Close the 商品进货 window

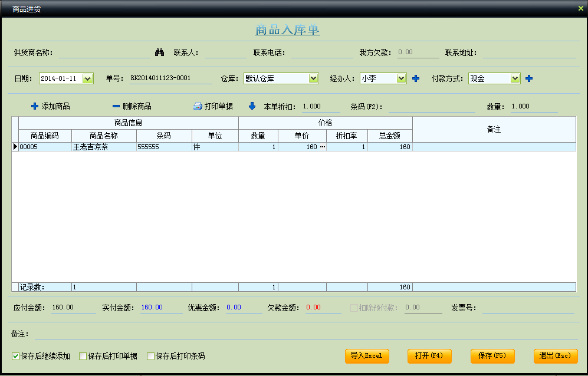(581, 8)
